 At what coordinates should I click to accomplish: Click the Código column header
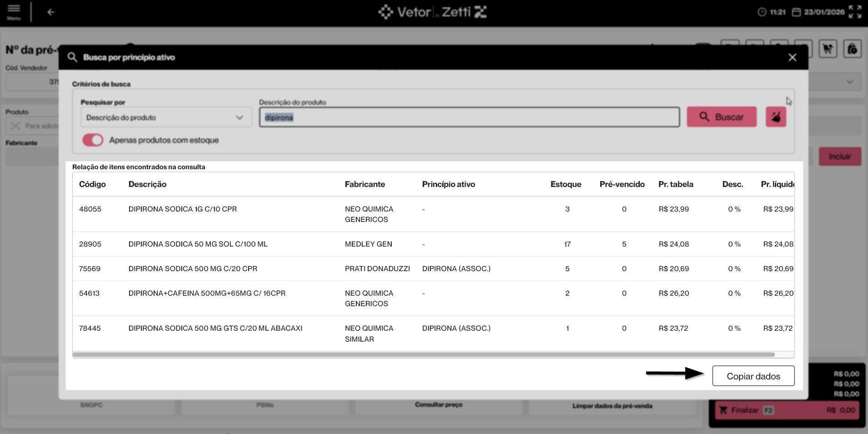(x=92, y=184)
